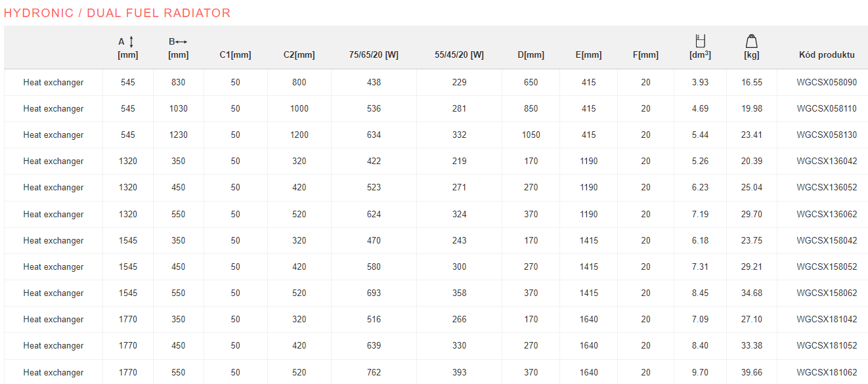Select the C2[mm] column header
Viewport: 868px width, 384px height.
point(299,55)
